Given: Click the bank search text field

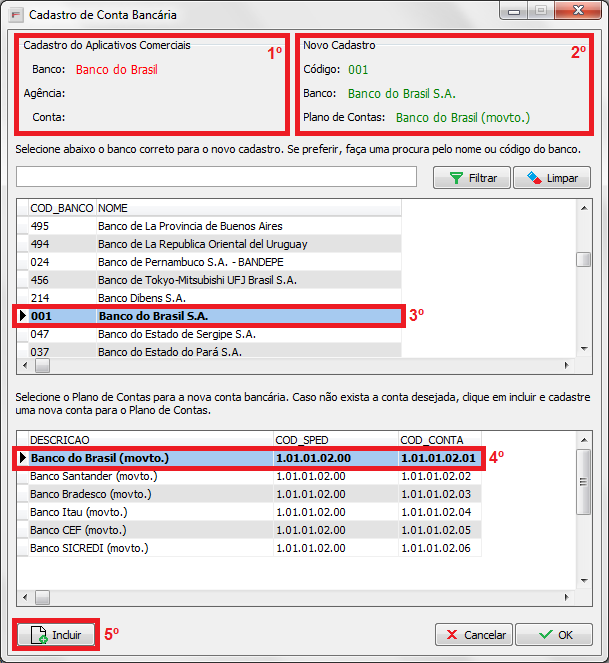Looking at the screenshot, I should point(216,177).
